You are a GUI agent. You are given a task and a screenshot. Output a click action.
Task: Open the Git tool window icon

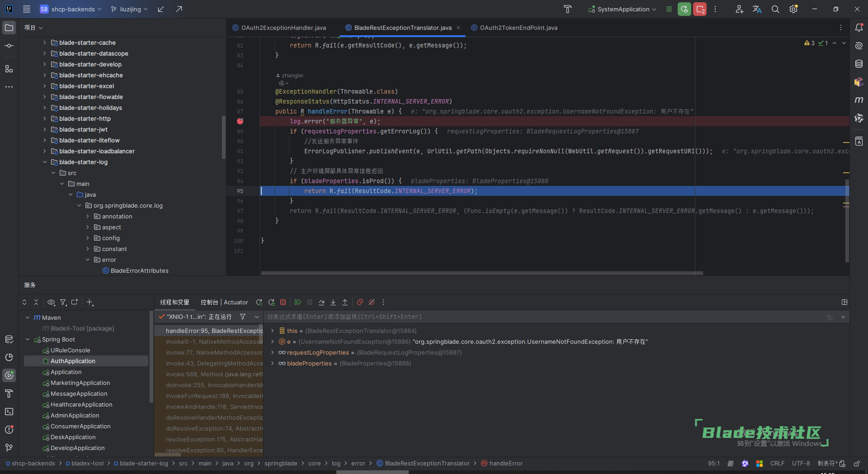coord(9,448)
